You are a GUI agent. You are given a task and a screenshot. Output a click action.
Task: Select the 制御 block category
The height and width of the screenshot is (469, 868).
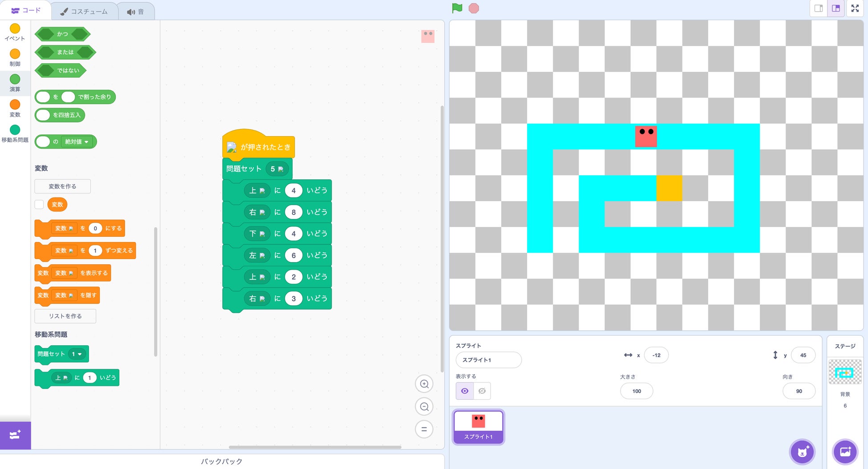click(15, 58)
